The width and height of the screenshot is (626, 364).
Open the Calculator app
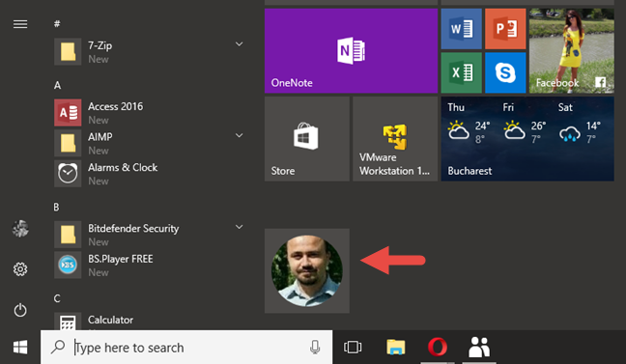pos(150,321)
